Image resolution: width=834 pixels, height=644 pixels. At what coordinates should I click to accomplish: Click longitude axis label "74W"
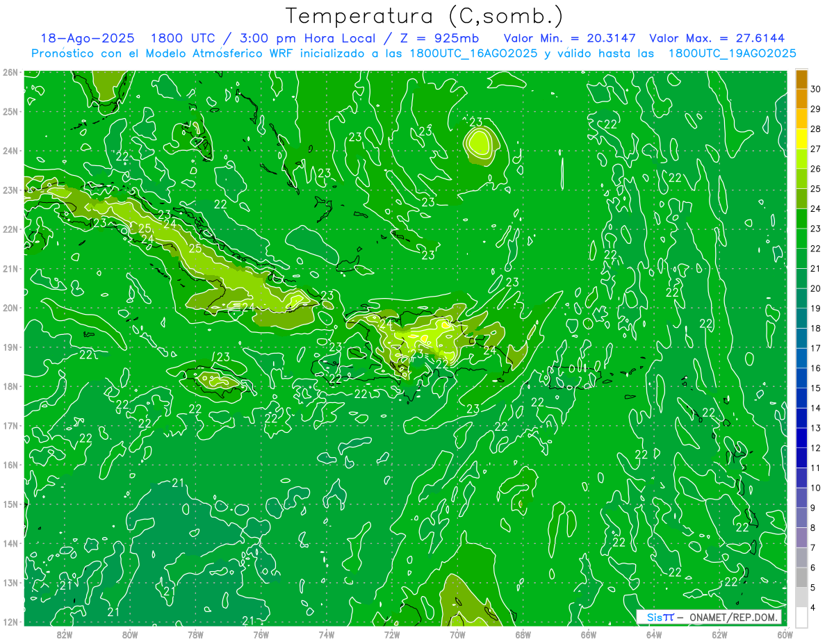pyautogui.click(x=327, y=634)
